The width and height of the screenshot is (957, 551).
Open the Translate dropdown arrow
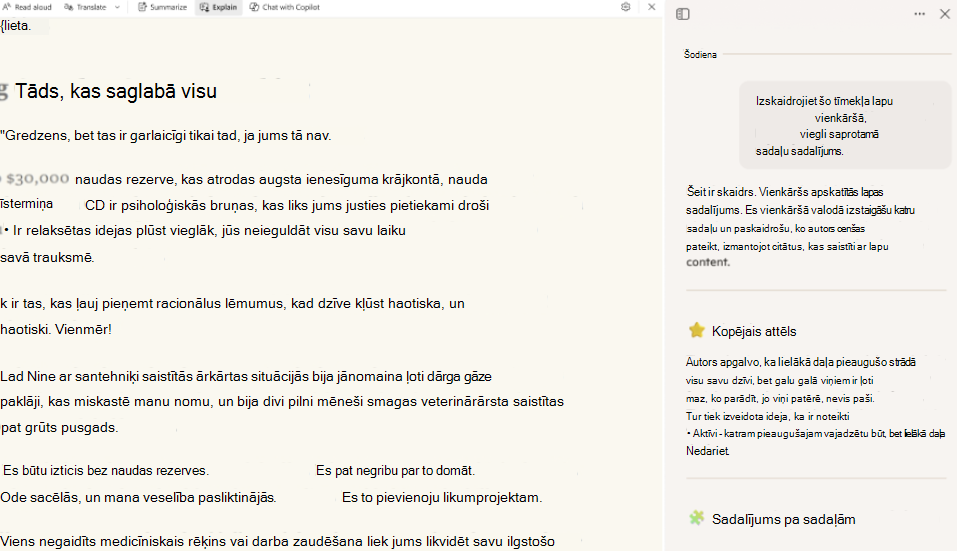click(117, 7)
